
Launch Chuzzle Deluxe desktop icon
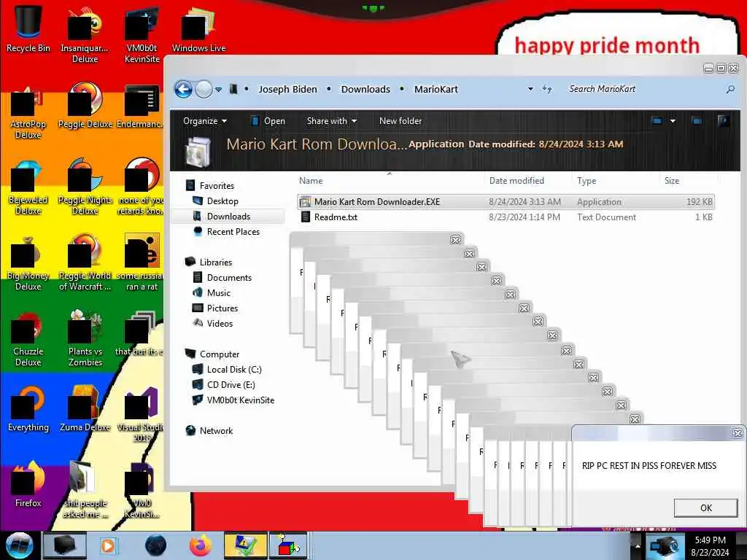tap(28, 339)
